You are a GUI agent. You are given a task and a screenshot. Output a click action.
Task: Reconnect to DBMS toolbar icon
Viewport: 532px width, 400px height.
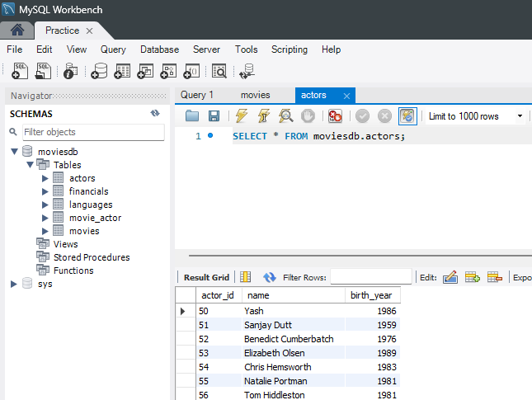pos(247,71)
